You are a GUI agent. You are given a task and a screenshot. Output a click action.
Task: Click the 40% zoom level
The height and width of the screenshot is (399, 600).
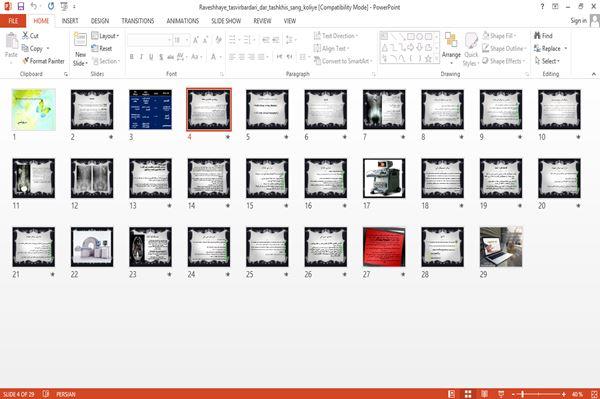point(577,394)
